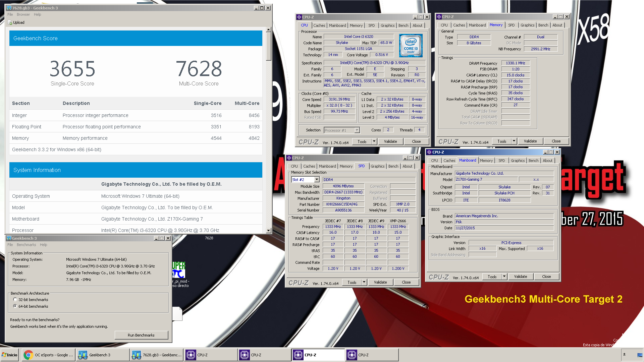Click the Multi-Core Score 7628 value

tap(199, 69)
